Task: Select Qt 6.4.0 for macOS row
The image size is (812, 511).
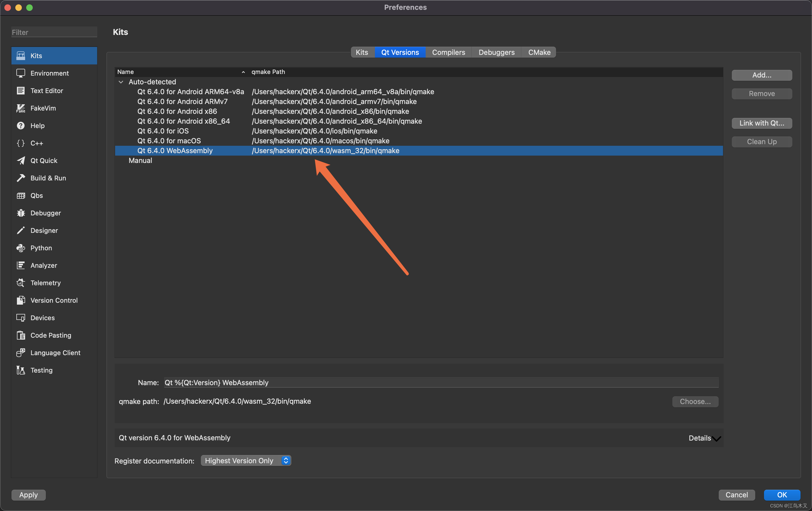Action: [169, 141]
